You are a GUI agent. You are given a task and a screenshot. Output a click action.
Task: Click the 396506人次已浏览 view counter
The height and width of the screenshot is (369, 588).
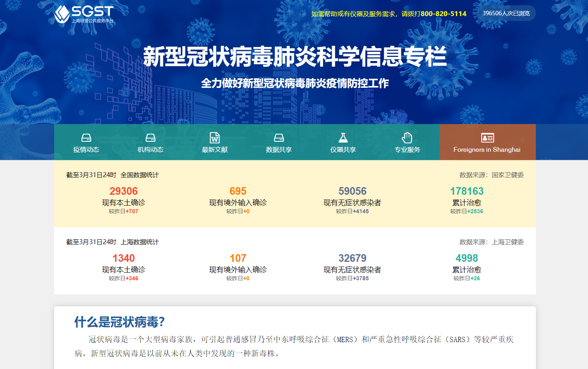tap(506, 13)
